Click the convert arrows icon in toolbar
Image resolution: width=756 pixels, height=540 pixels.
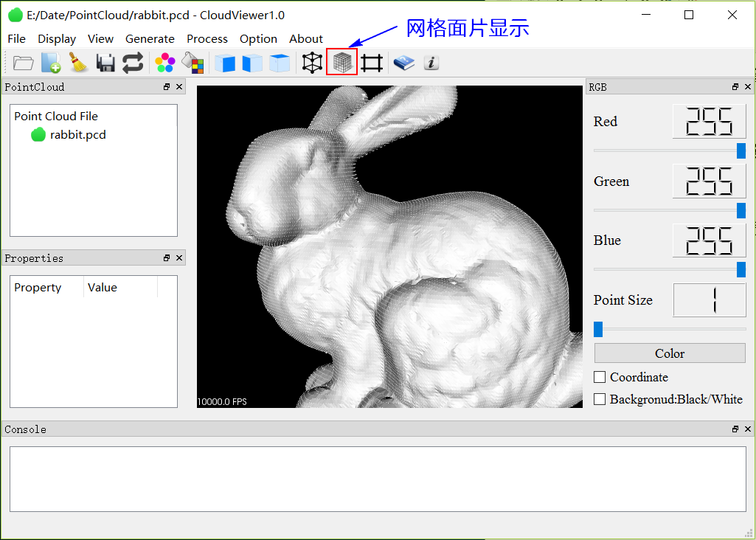point(133,63)
